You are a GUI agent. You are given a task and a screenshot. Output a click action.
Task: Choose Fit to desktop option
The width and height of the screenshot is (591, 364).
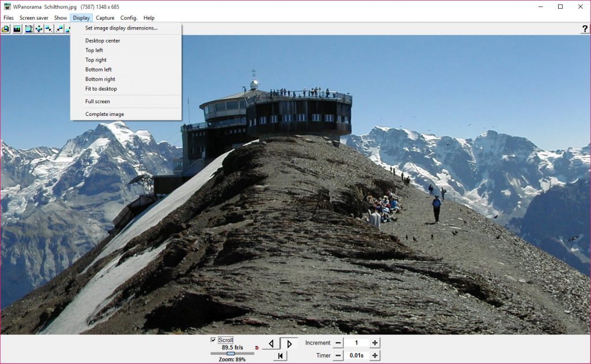[126, 89]
